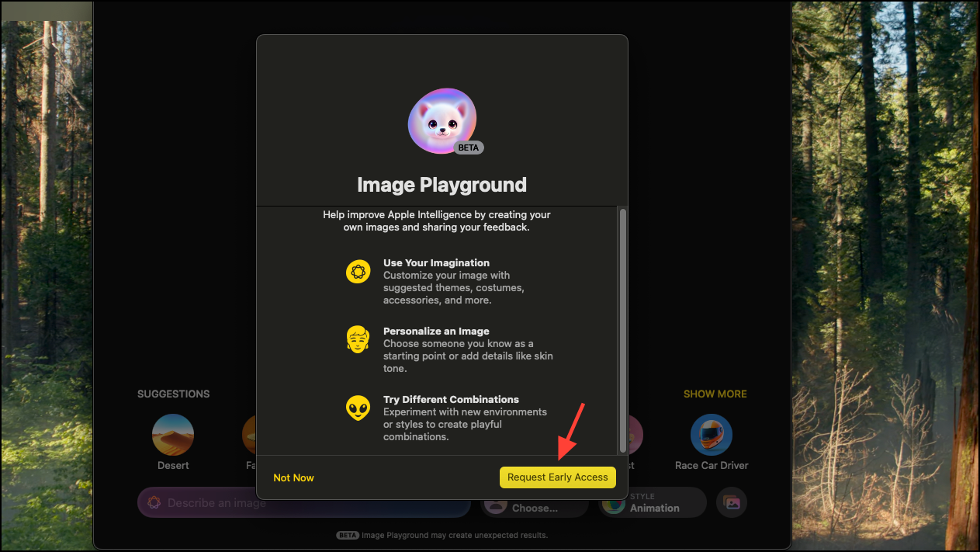
Task: Click the 'Image Playground' dialog title
Action: 442,185
